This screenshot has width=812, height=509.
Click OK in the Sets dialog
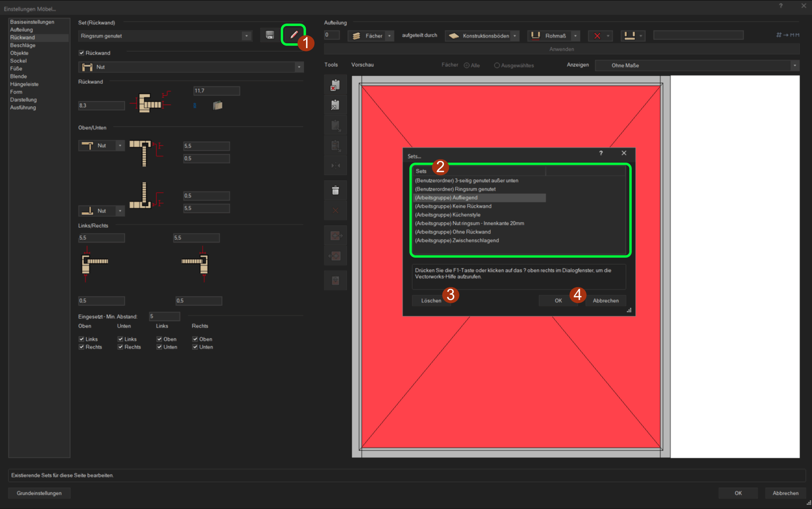click(x=558, y=301)
